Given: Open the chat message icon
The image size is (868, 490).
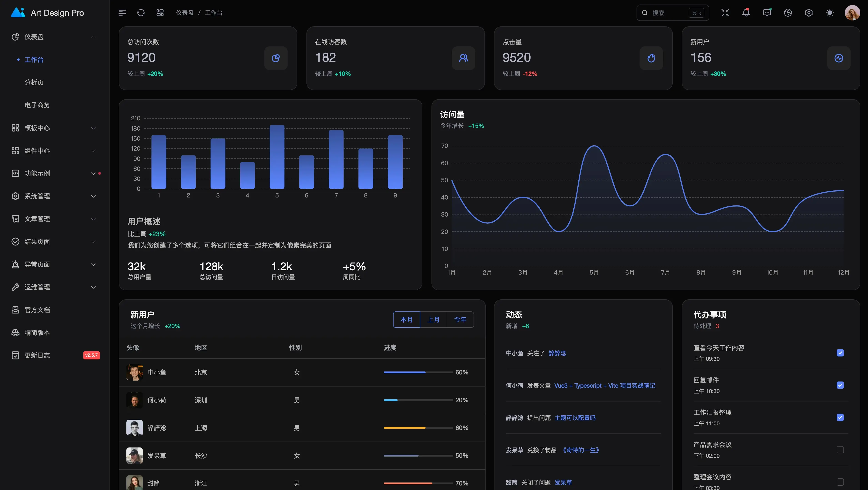Looking at the screenshot, I should pos(767,13).
